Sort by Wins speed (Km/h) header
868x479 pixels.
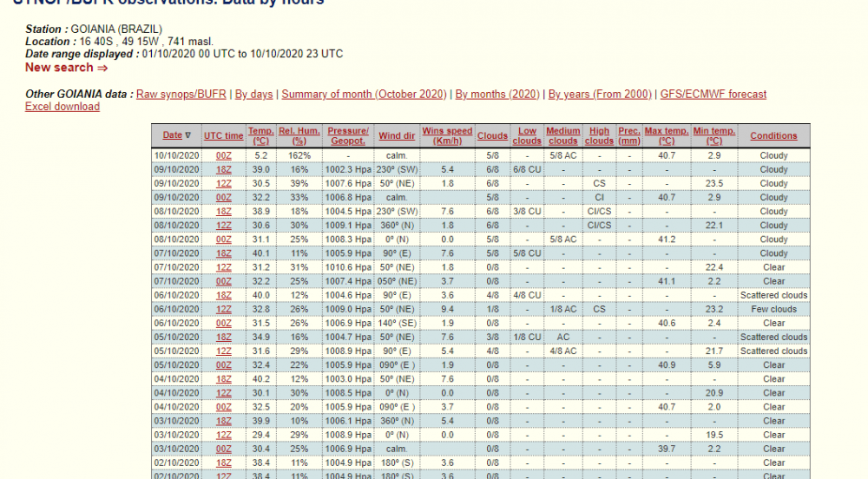coord(447,135)
